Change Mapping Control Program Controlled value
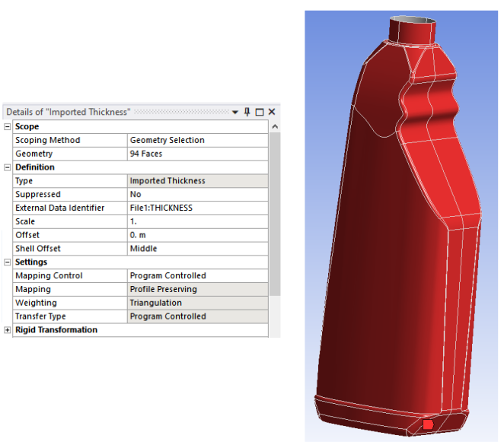This screenshot has height=448, width=504. coord(198,275)
